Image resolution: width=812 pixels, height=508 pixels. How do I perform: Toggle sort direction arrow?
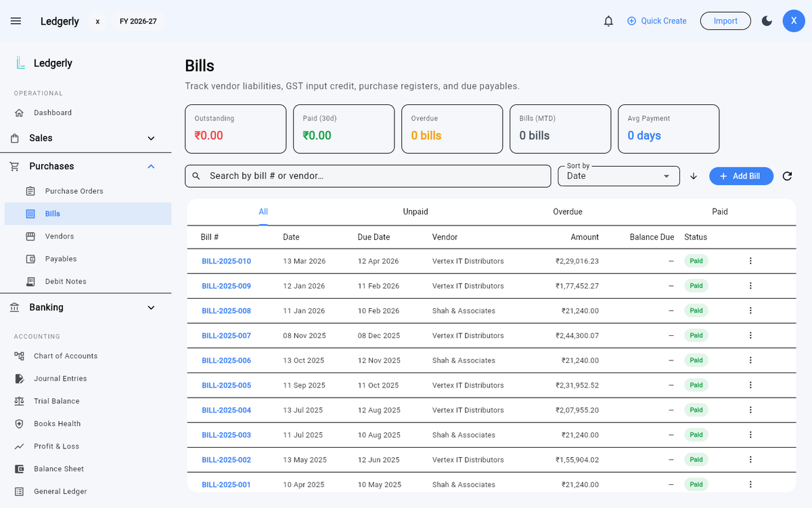click(694, 176)
